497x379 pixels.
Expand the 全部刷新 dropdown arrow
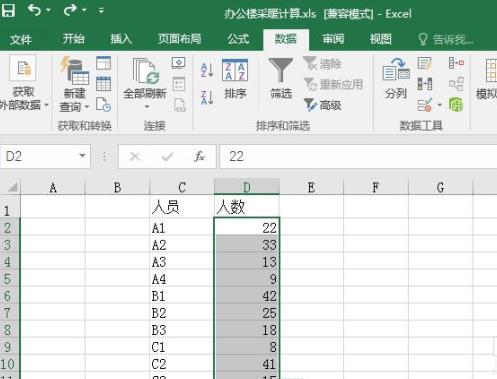click(147, 107)
